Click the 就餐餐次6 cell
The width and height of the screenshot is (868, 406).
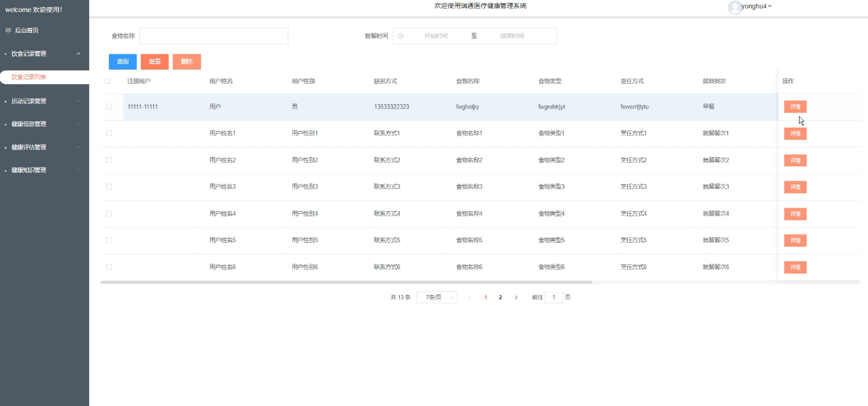tap(716, 267)
